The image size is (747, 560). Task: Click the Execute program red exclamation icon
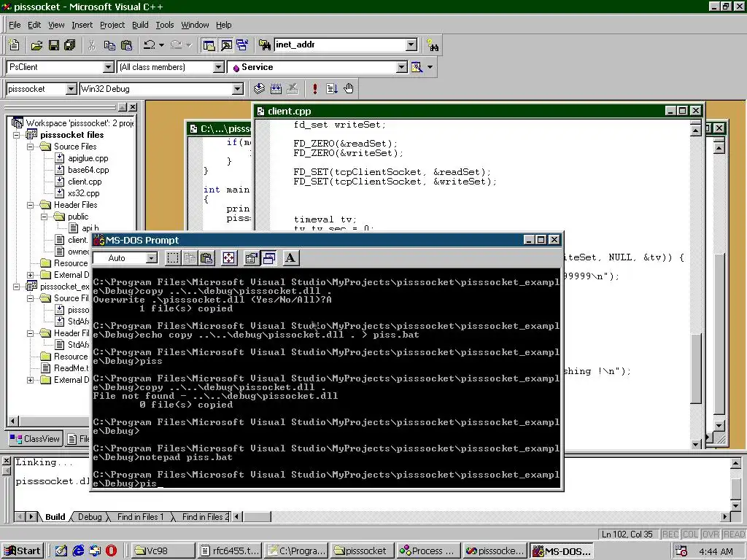pos(315,88)
